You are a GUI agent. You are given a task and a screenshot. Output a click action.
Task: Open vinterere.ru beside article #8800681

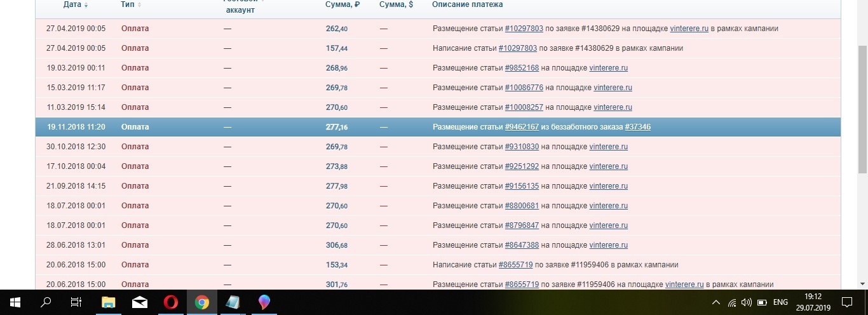point(609,206)
